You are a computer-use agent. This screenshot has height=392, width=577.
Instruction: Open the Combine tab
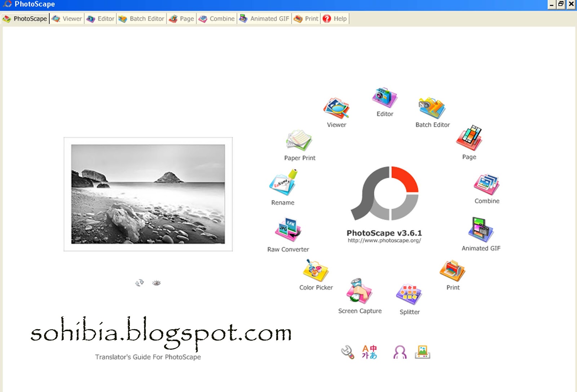point(217,19)
